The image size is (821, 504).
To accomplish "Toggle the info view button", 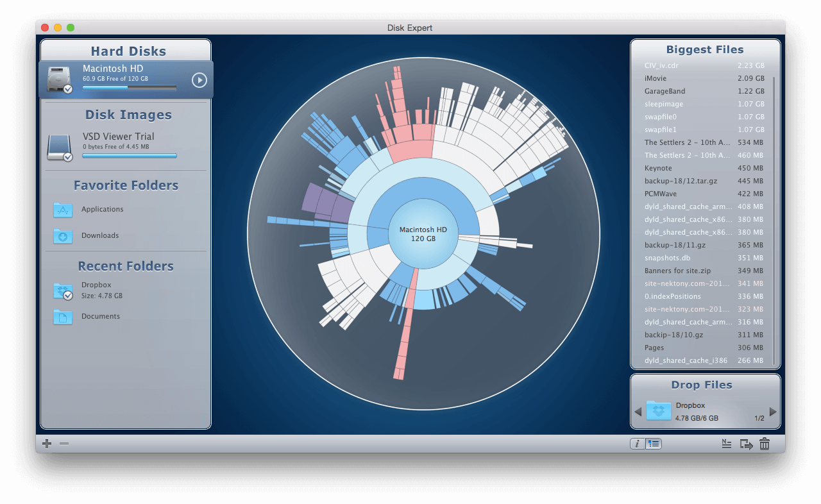I will [x=636, y=443].
